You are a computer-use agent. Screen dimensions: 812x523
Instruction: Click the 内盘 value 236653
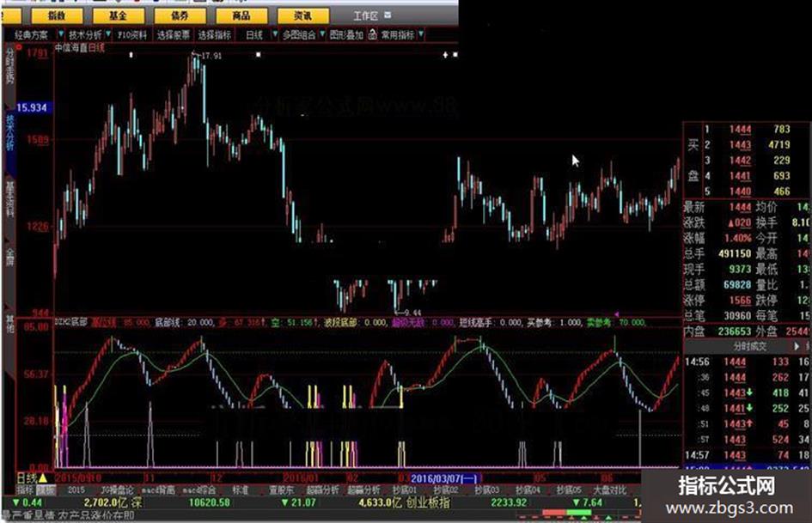[x=735, y=331]
